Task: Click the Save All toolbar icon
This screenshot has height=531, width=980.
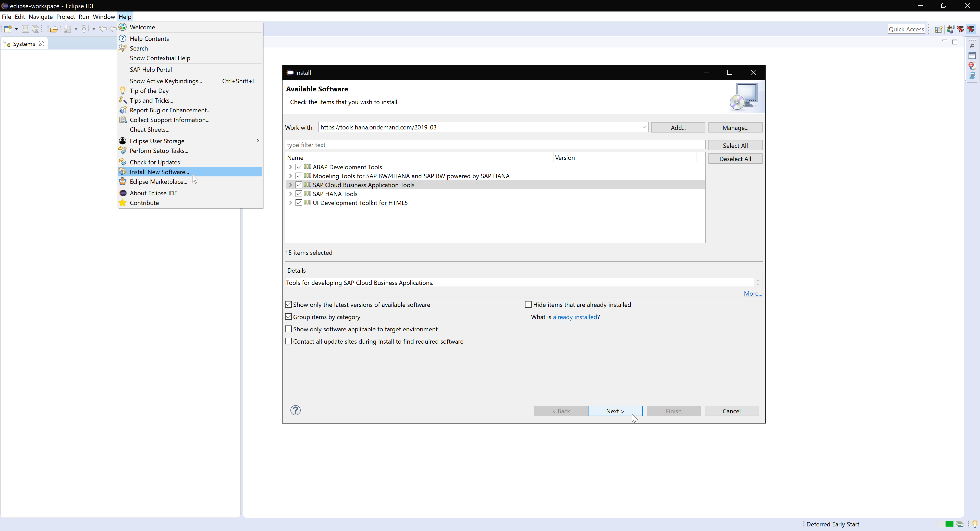Action: [x=35, y=29]
